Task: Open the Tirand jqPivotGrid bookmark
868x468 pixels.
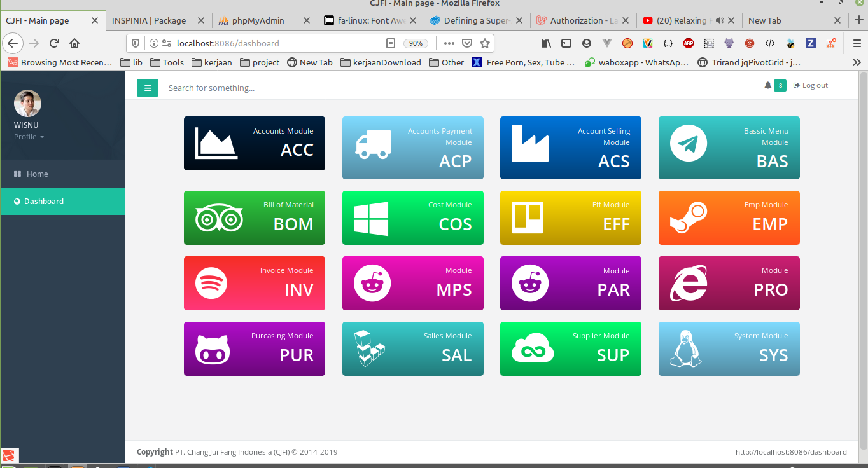Action: coord(749,62)
